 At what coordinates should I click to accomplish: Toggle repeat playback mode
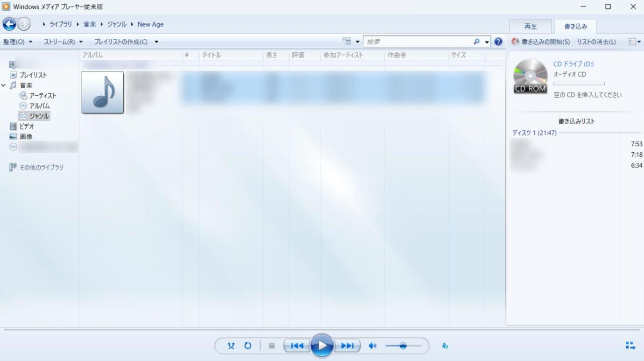[248, 346]
